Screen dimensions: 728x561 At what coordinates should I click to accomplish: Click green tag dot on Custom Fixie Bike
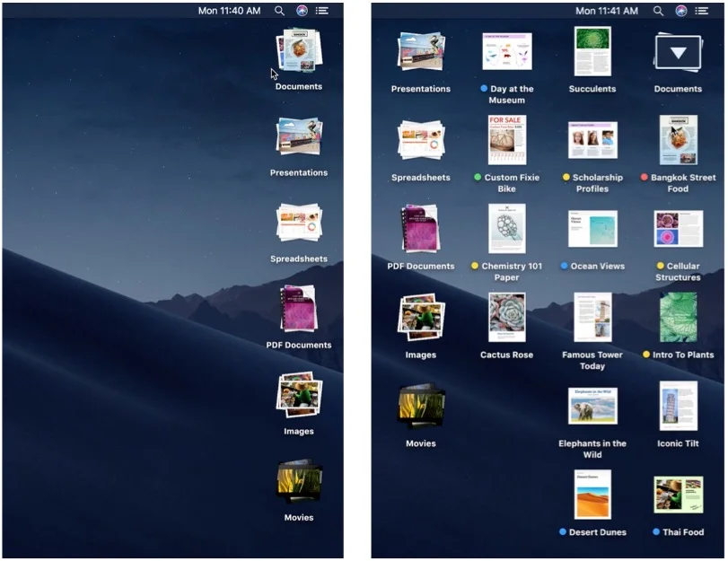[478, 177]
